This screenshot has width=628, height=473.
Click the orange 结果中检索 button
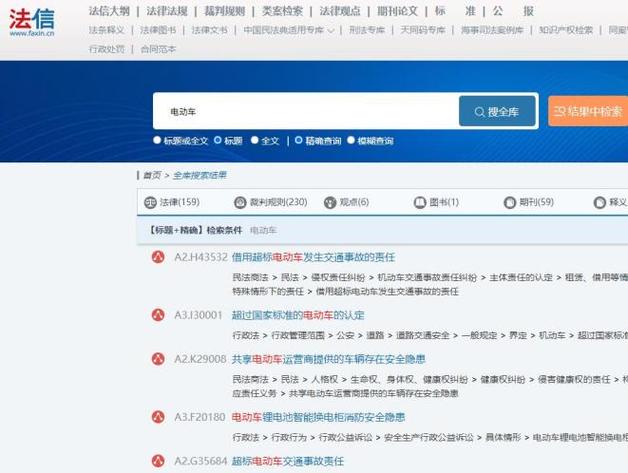click(x=588, y=111)
